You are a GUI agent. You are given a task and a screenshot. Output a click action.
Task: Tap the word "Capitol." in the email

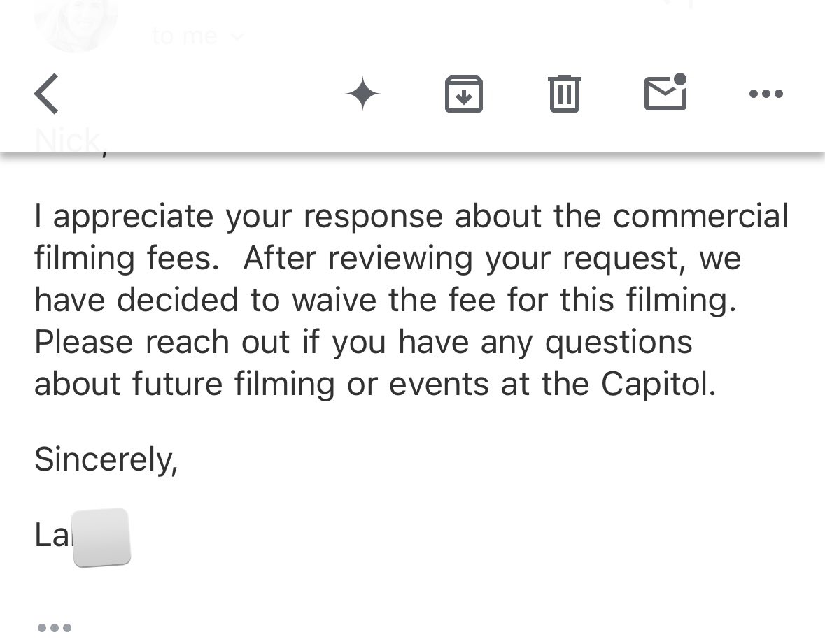(658, 385)
